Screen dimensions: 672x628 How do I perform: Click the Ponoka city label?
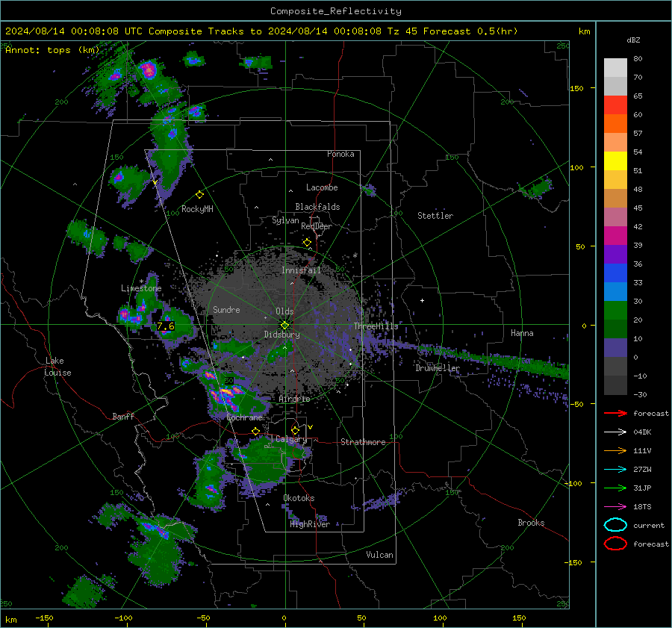pyautogui.click(x=340, y=154)
